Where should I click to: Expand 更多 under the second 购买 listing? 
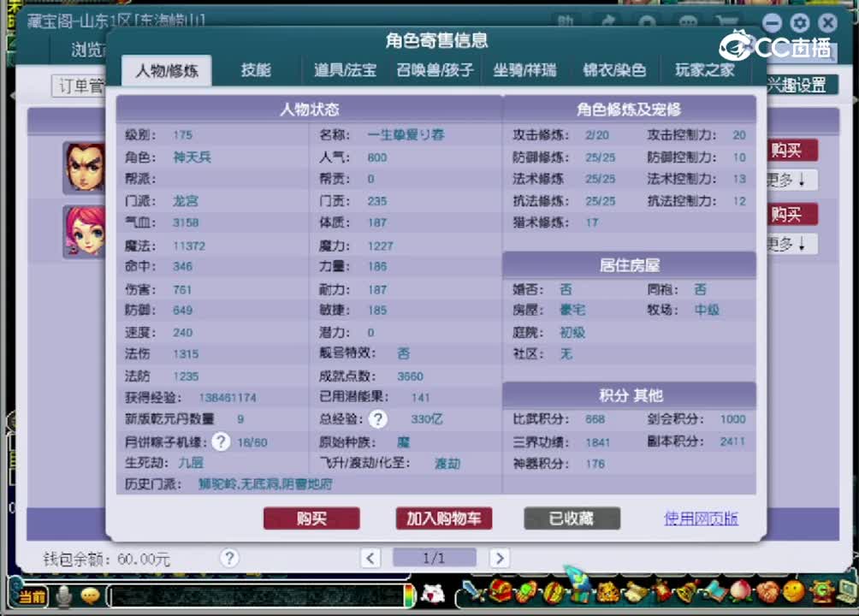(791, 244)
